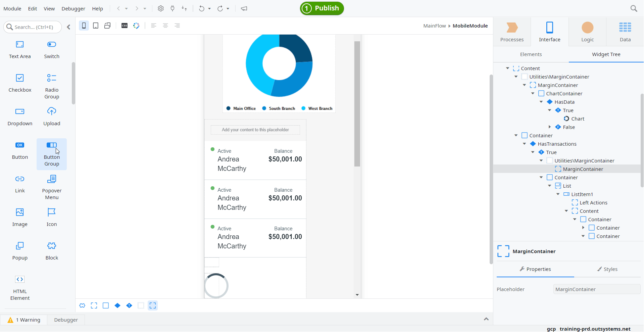Open the Data layer

625,32
